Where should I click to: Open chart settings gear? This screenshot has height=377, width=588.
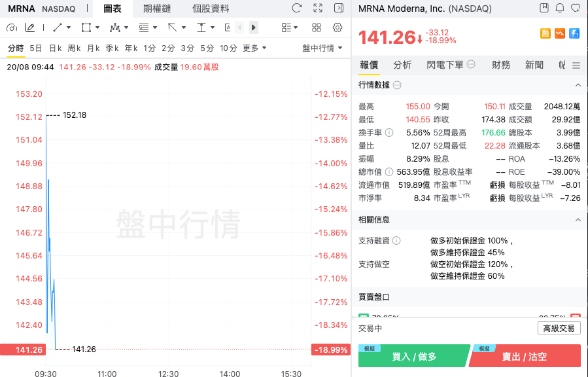pyautogui.click(x=337, y=27)
